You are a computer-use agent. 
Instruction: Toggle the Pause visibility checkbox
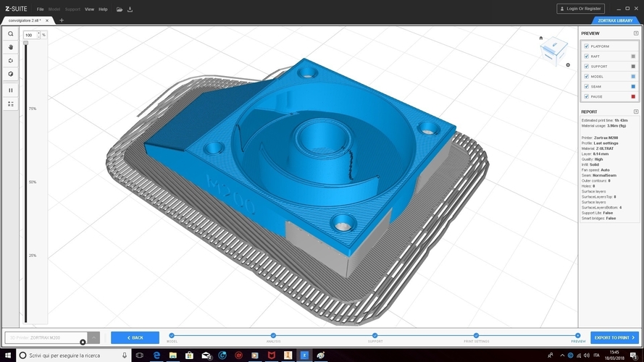(587, 96)
